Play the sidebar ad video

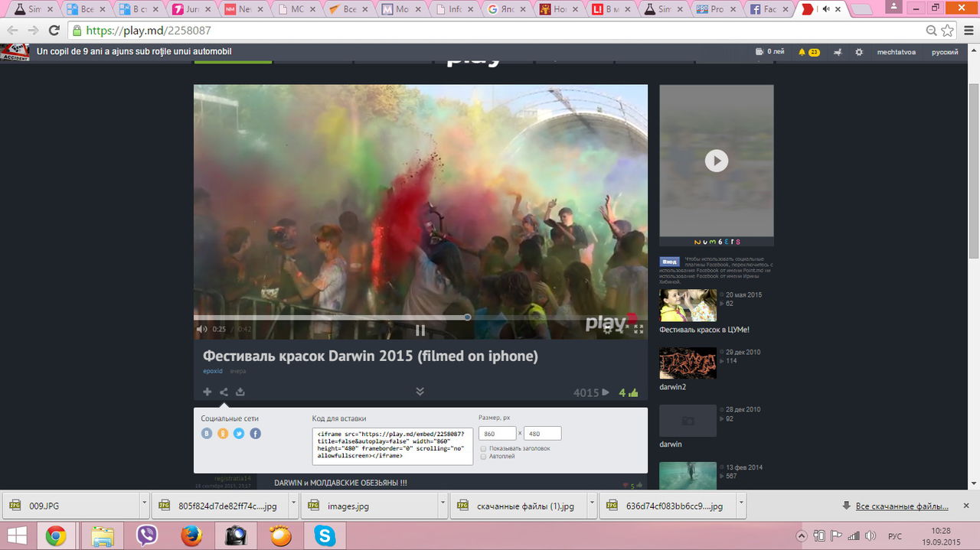[x=716, y=161]
